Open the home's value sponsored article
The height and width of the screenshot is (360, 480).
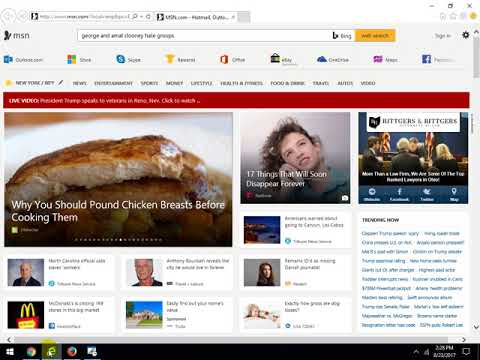pyautogui.click(x=178, y=315)
